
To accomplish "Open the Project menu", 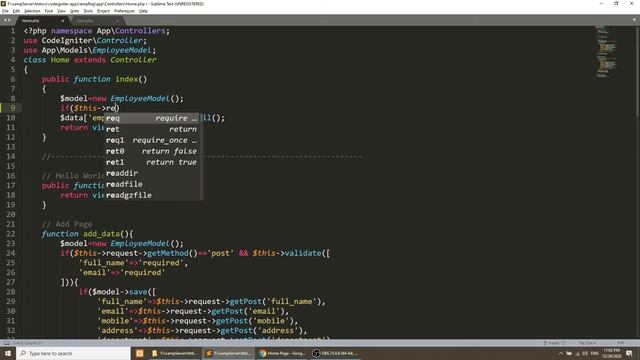I will [x=103, y=11].
